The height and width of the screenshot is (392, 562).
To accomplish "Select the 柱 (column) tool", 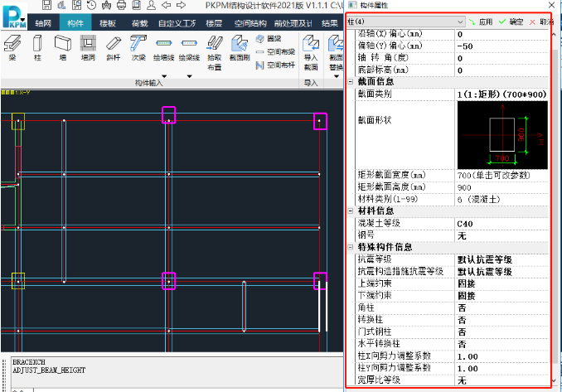I will [x=37, y=48].
